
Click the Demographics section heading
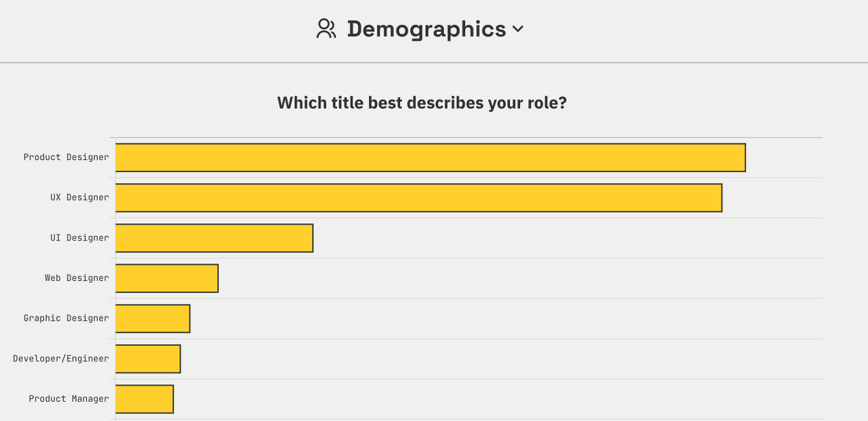click(427, 29)
